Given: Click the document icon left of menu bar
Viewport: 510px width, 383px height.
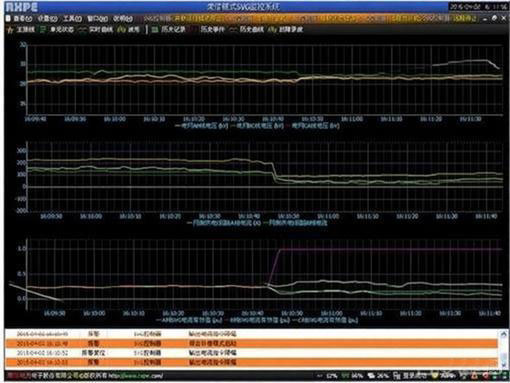Looking at the screenshot, I should tap(8, 19).
